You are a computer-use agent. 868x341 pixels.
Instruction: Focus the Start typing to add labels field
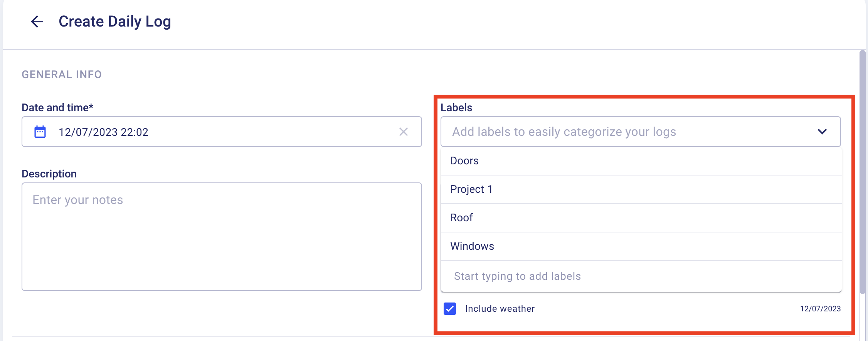point(641,276)
